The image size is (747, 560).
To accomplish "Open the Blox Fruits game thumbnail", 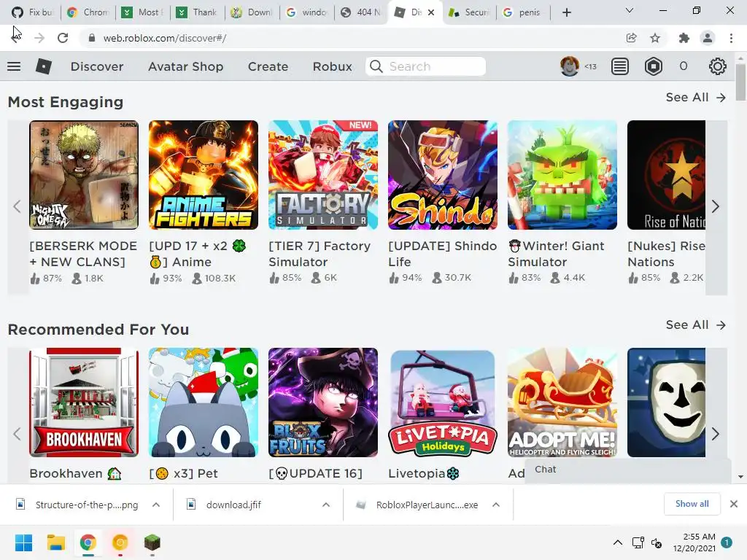I will 323,402.
